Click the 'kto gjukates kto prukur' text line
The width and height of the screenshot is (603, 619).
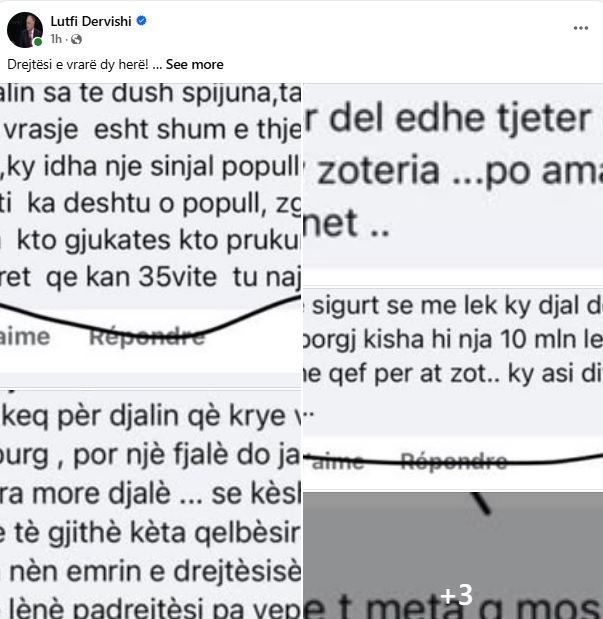159,240
